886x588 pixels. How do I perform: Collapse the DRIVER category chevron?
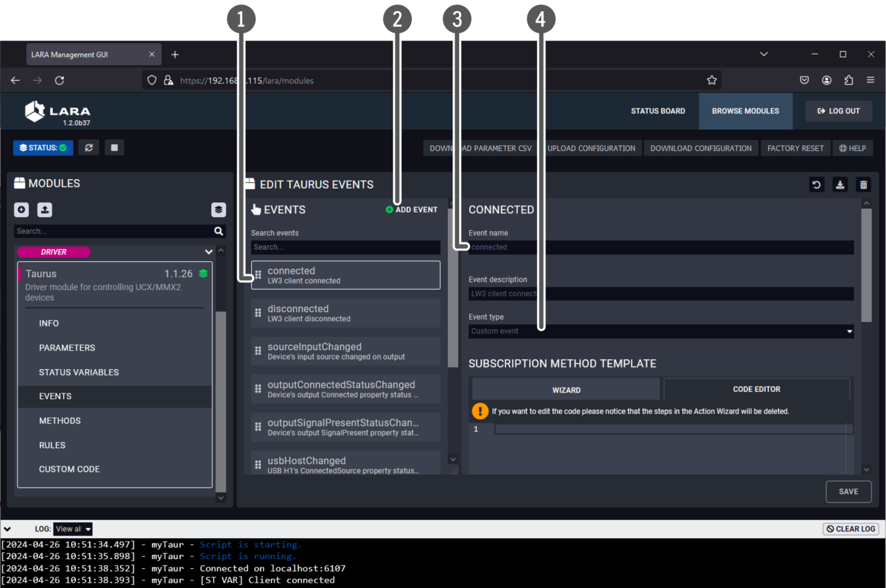tap(209, 252)
